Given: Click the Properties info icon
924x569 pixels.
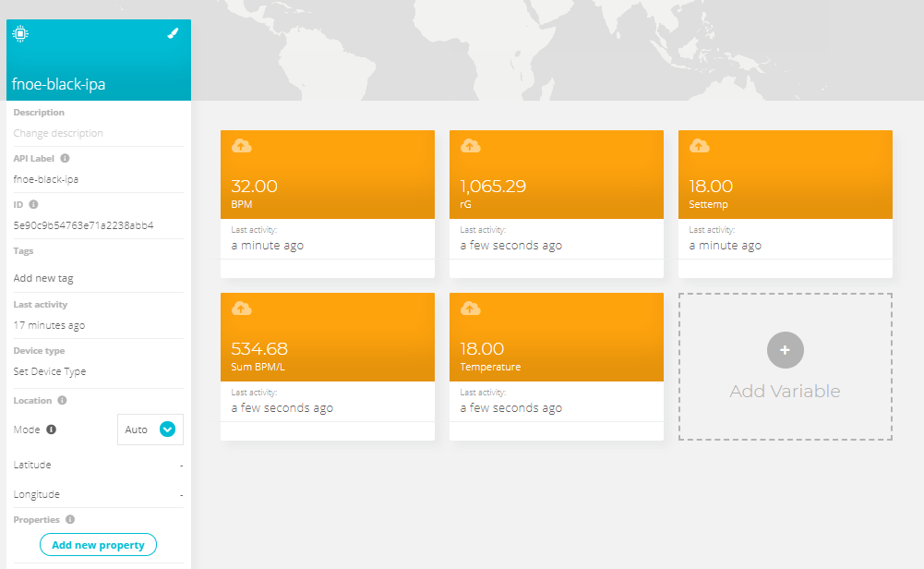Looking at the screenshot, I should 70,519.
